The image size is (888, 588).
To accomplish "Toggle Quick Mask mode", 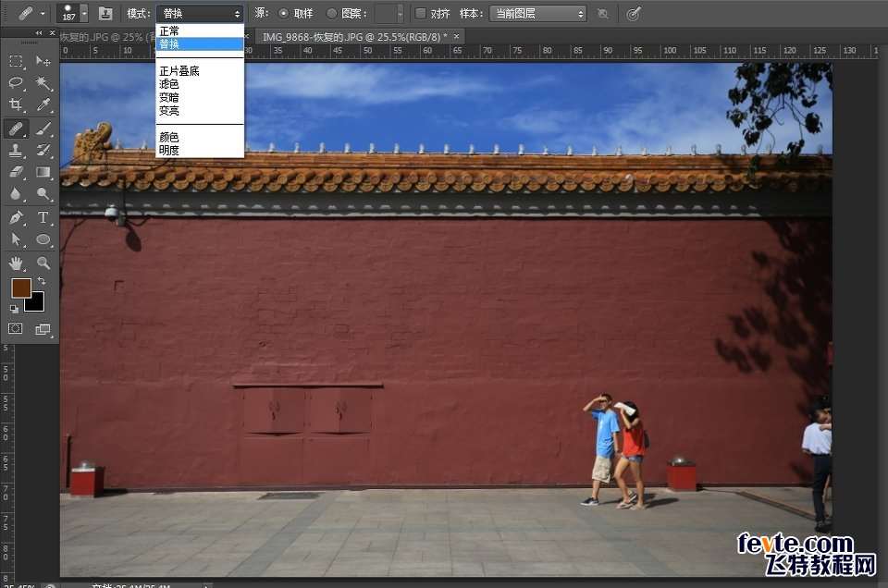I will 16,329.
